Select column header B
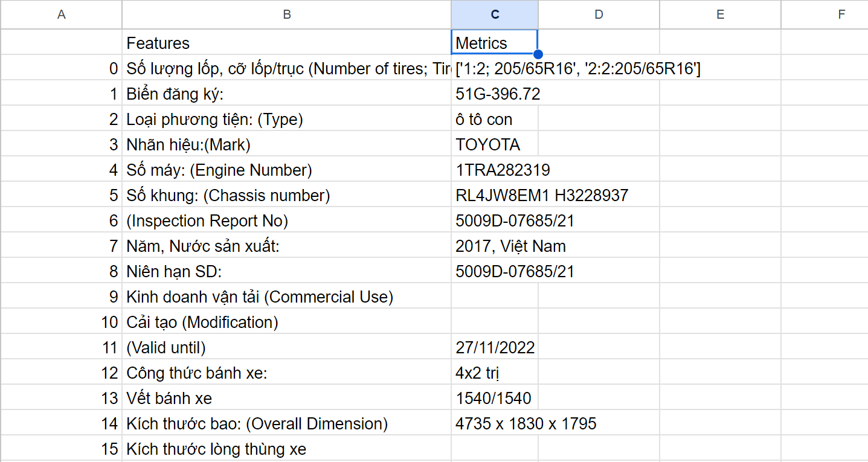868x462 pixels. pyautogui.click(x=286, y=14)
